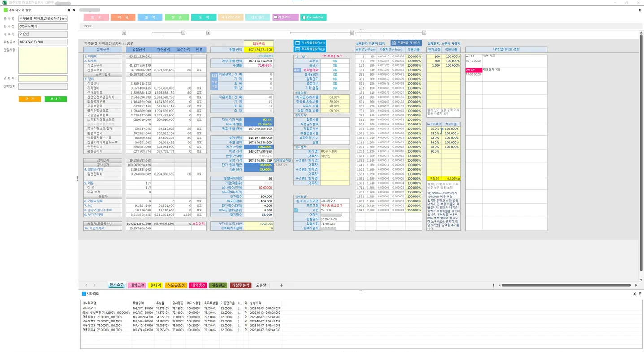Click the green 발송 toolbar button
This screenshot has height=352, width=644.
(177, 17)
